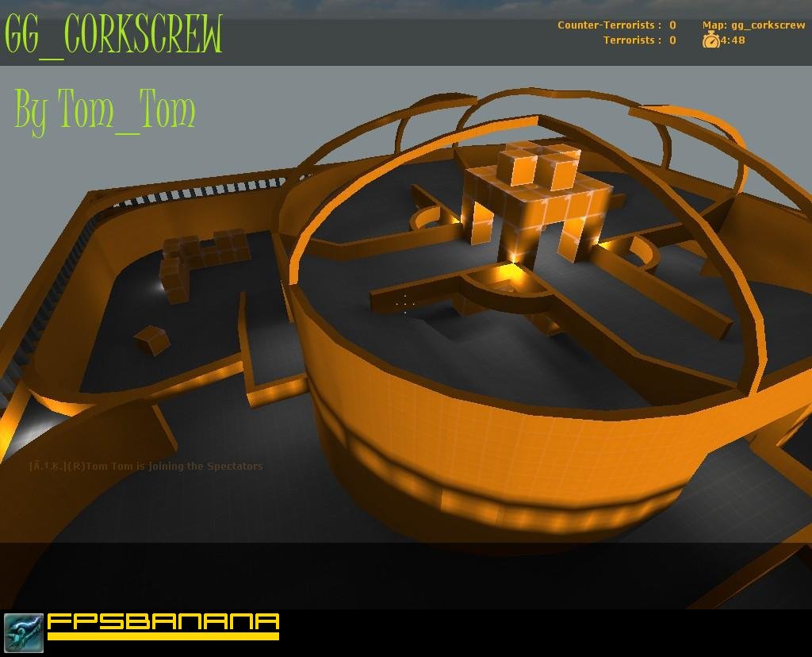
Task: Click the Counter-Terrorists score label
Action: pos(610,25)
